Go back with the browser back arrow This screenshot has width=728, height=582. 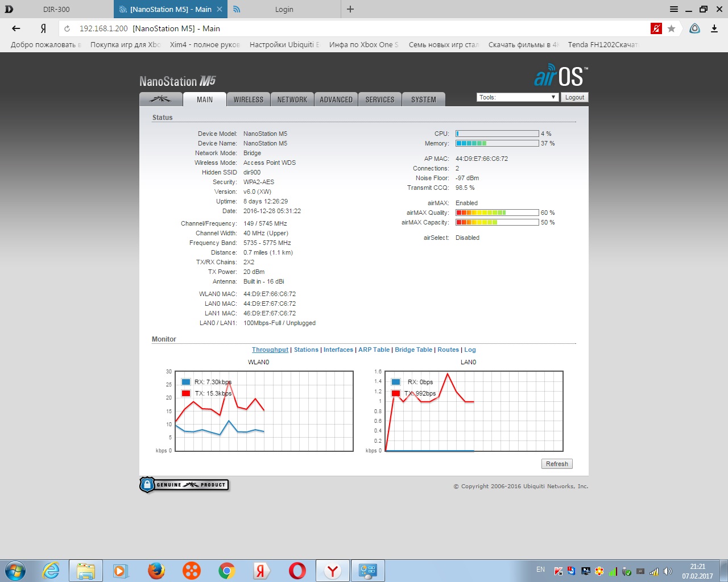[16, 28]
